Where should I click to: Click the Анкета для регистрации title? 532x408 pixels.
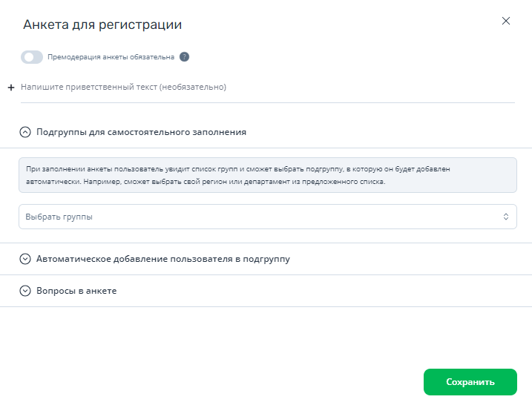102,24
